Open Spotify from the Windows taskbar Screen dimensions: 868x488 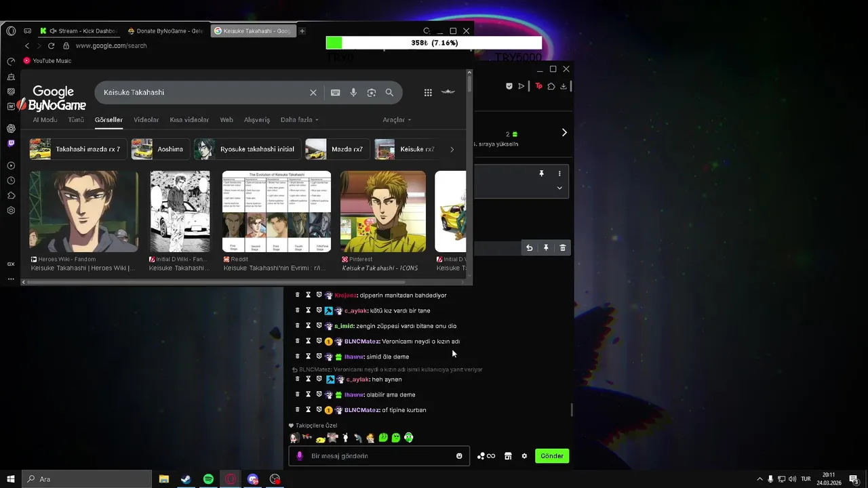point(208,479)
